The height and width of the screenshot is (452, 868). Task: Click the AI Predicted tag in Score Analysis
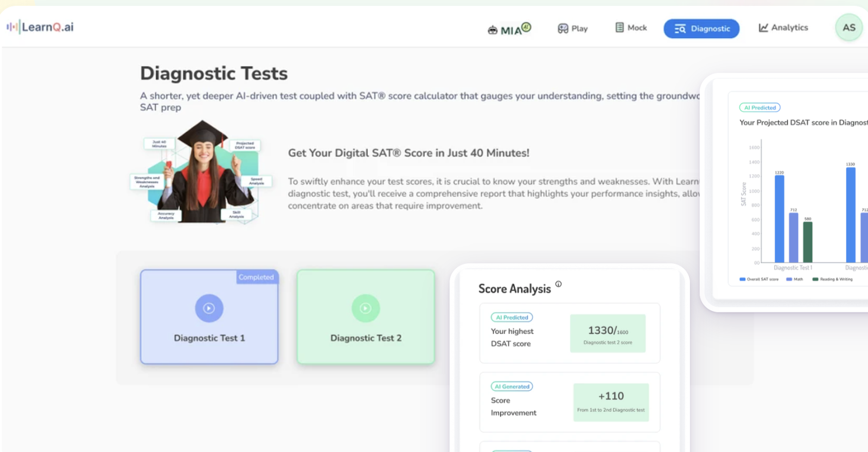512,318
